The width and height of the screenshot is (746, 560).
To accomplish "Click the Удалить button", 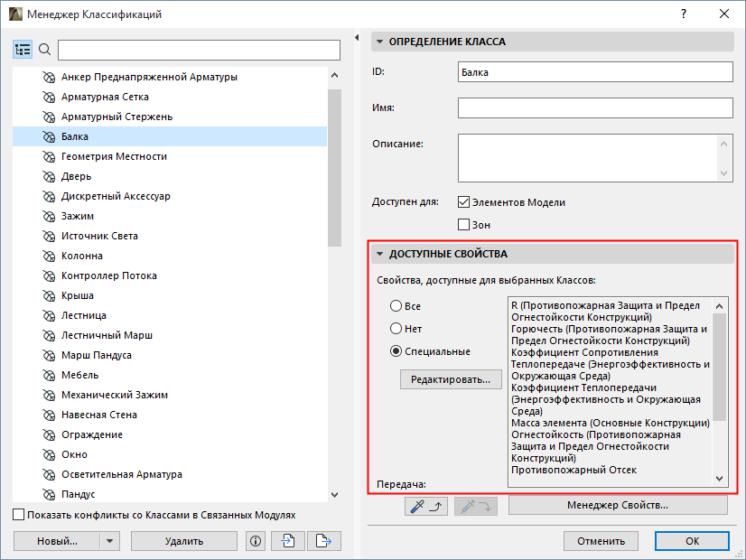I will pyautogui.click(x=184, y=541).
